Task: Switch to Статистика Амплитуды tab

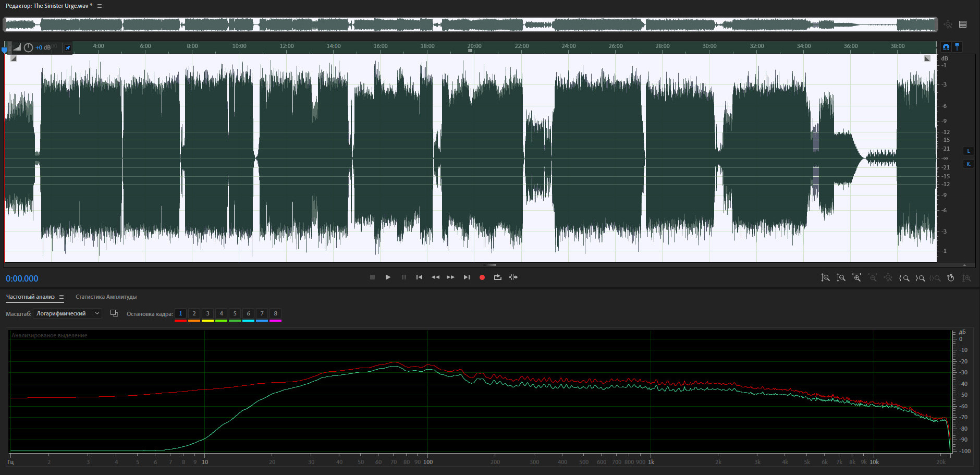Action: (106, 297)
